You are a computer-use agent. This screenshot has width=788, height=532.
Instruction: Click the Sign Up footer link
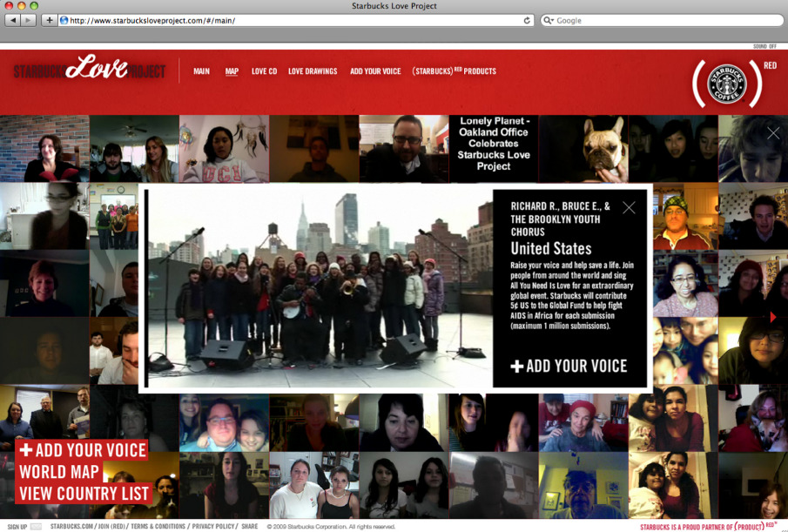17,527
